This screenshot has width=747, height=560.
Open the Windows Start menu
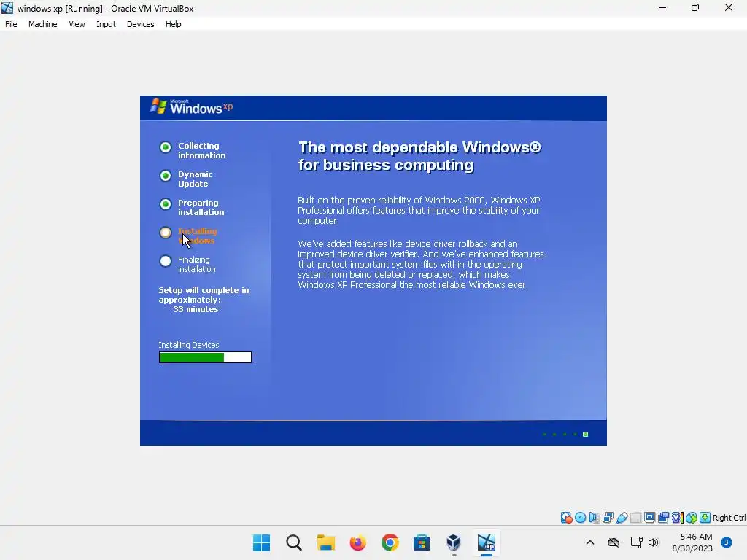(262, 542)
